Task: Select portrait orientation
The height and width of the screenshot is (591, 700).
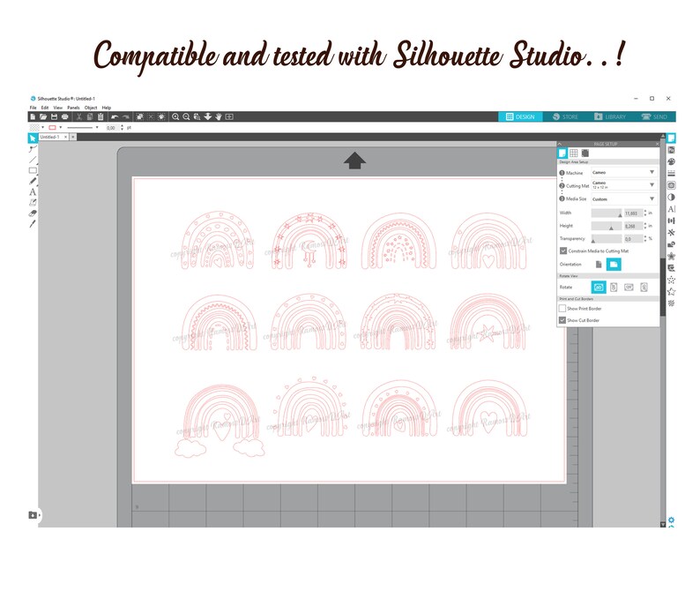Action: [599, 265]
